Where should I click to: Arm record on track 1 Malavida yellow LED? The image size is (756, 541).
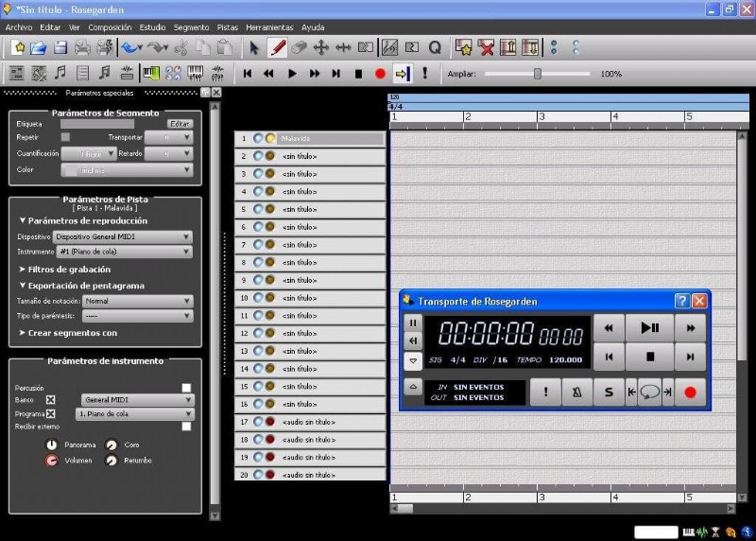(270, 138)
